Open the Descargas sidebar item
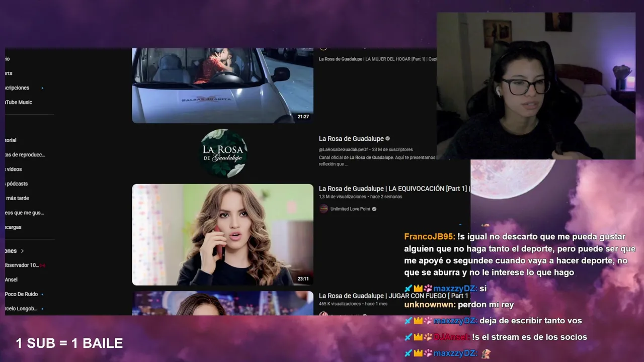This screenshot has height=362, width=644. [14, 227]
